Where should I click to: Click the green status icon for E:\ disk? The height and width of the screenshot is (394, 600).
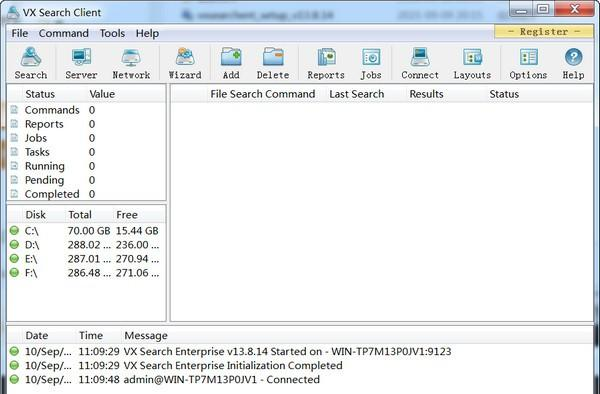click(x=14, y=259)
